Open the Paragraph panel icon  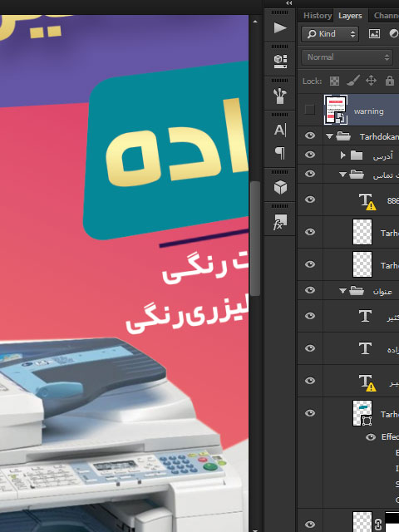pos(280,153)
